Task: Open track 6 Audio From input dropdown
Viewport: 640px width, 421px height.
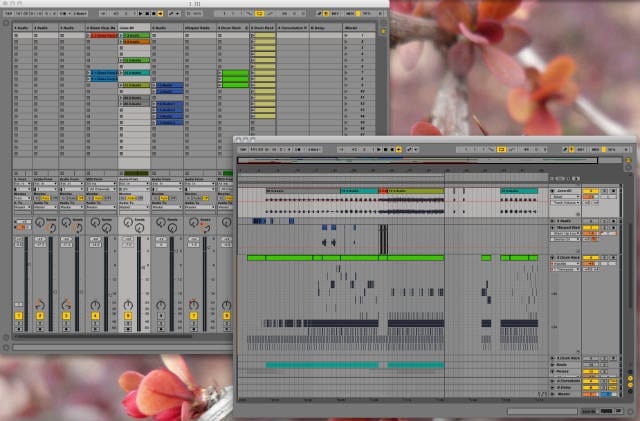Action: (x=167, y=184)
